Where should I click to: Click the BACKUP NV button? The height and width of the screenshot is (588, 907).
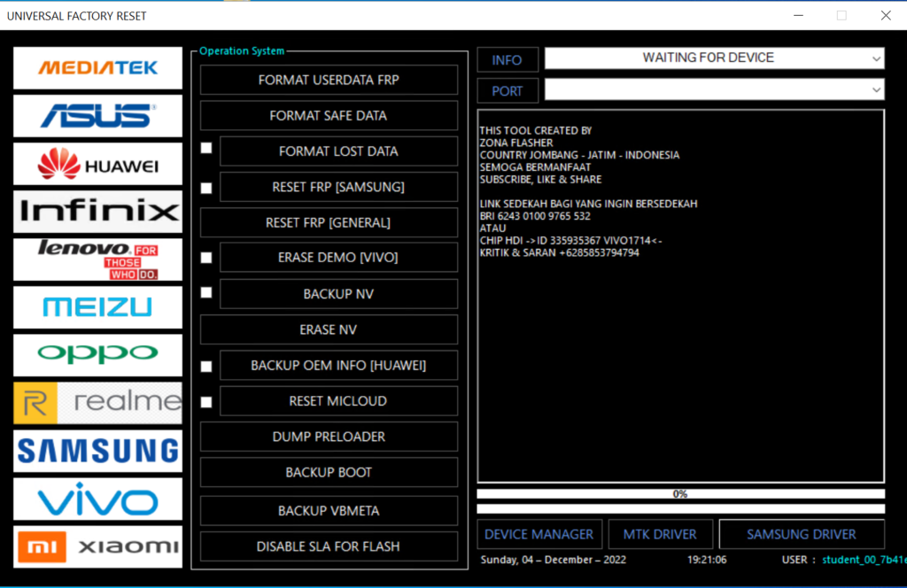click(x=338, y=294)
